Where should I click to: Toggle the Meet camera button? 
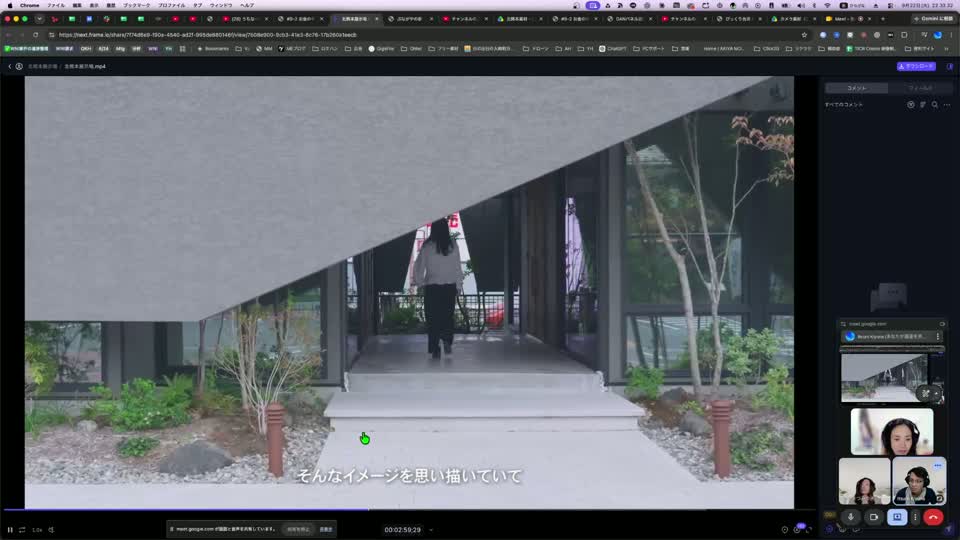pyautogui.click(x=874, y=517)
